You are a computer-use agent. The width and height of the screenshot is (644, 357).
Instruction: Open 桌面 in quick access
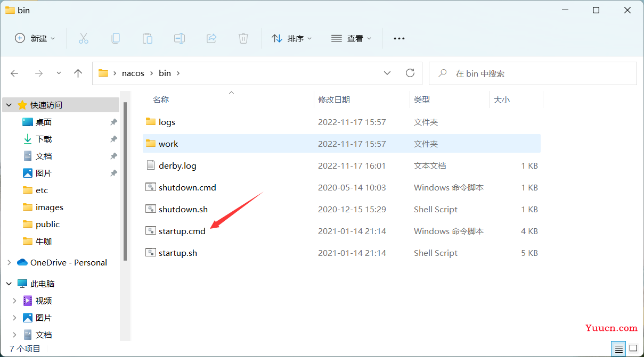pos(44,122)
